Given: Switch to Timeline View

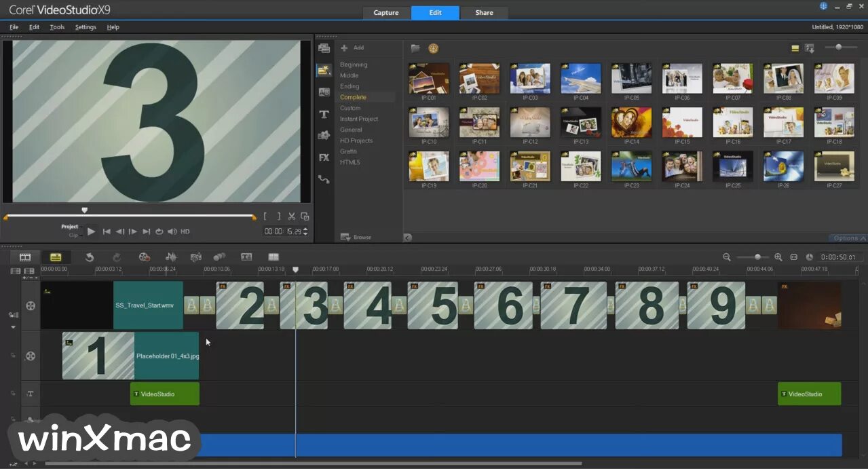Looking at the screenshot, I should 56,257.
